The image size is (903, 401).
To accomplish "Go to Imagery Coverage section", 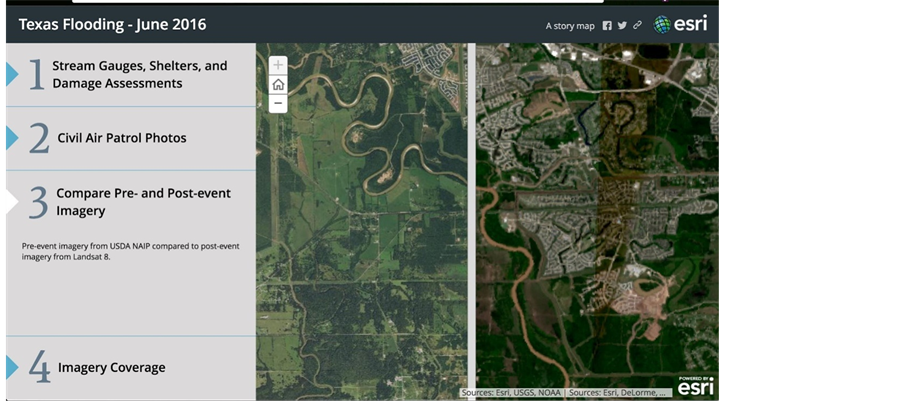I will pos(111,367).
